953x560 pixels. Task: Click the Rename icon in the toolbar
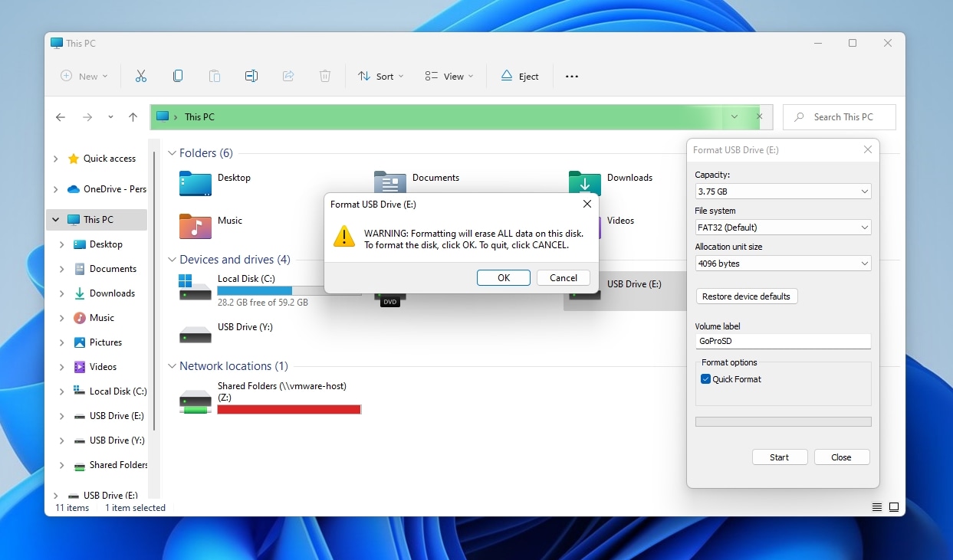[251, 76]
